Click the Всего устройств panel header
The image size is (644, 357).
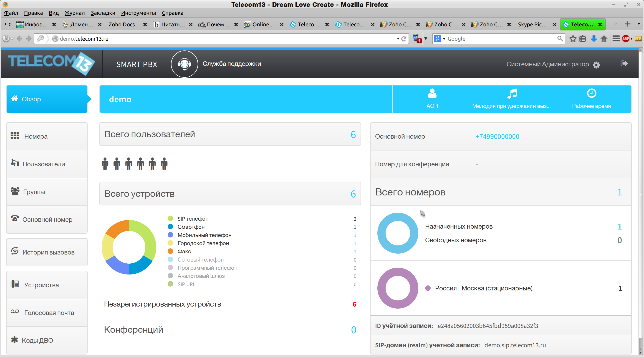click(230, 194)
